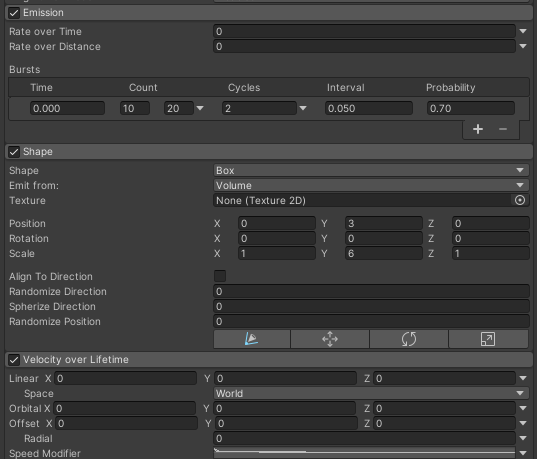Toggle the Emission module checkbox
The height and width of the screenshot is (459, 537).
click(14, 13)
